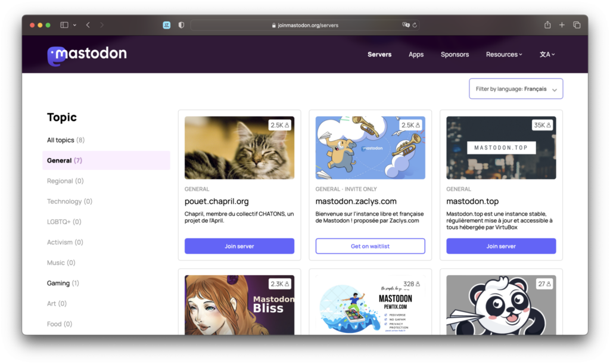Select the joinmastodon.org/servers address bar
Image resolution: width=610 pixels, height=364 pixels.
click(305, 25)
